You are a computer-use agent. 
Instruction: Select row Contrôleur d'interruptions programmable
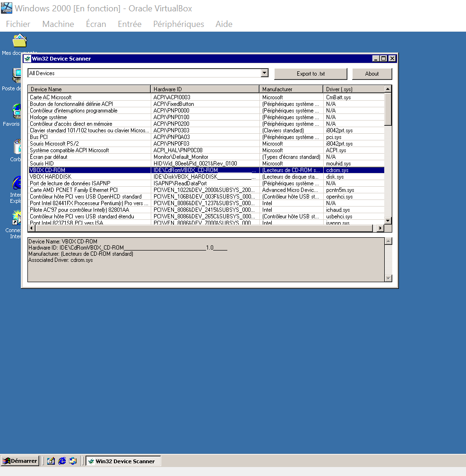pyautogui.click(x=206, y=111)
